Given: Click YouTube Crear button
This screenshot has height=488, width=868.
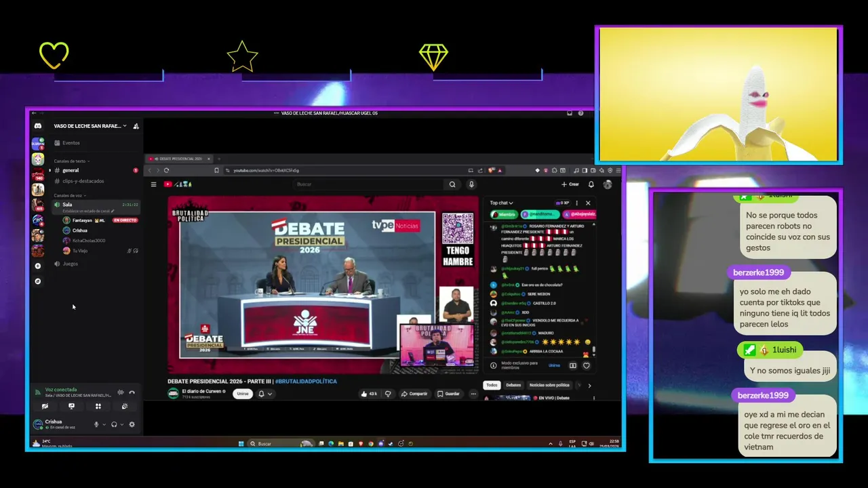Looking at the screenshot, I should [x=570, y=184].
